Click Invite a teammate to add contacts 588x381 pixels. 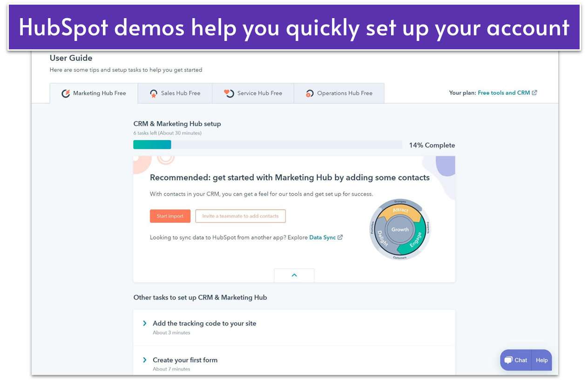click(x=240, y=216)
